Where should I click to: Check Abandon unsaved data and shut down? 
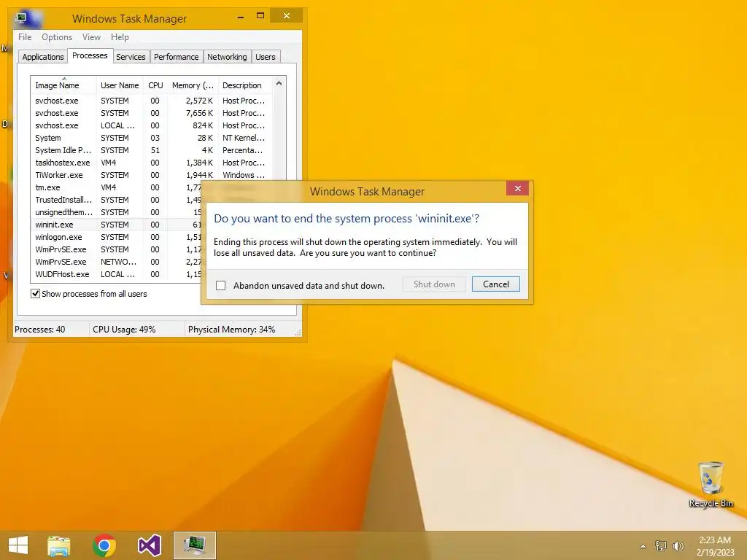220,285
